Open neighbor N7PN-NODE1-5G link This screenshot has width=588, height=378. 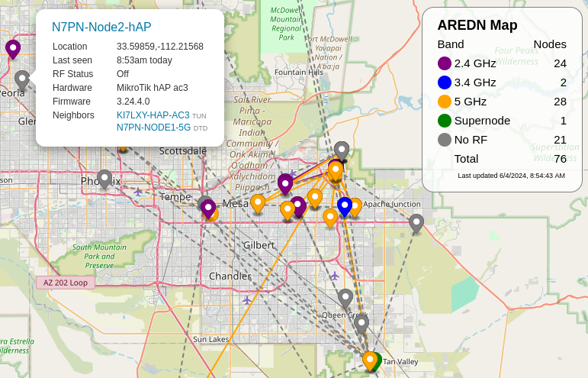[154, 128]
